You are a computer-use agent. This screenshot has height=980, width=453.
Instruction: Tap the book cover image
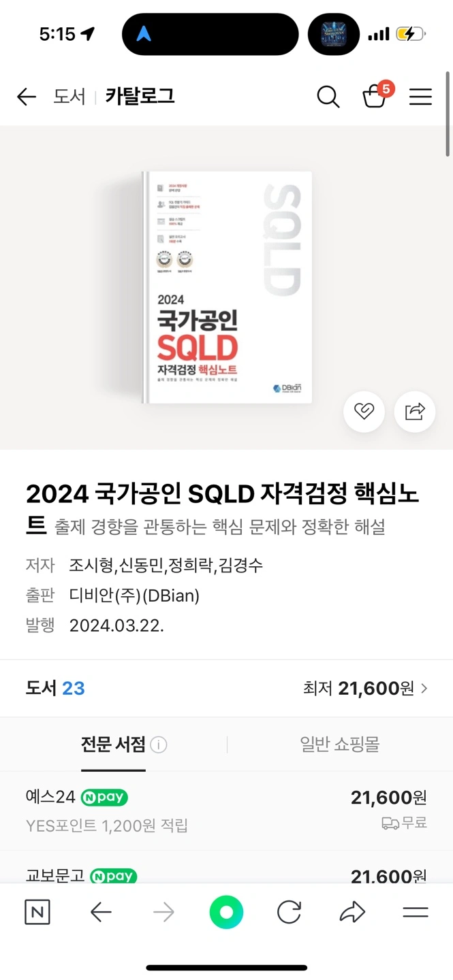pos(225,286)
